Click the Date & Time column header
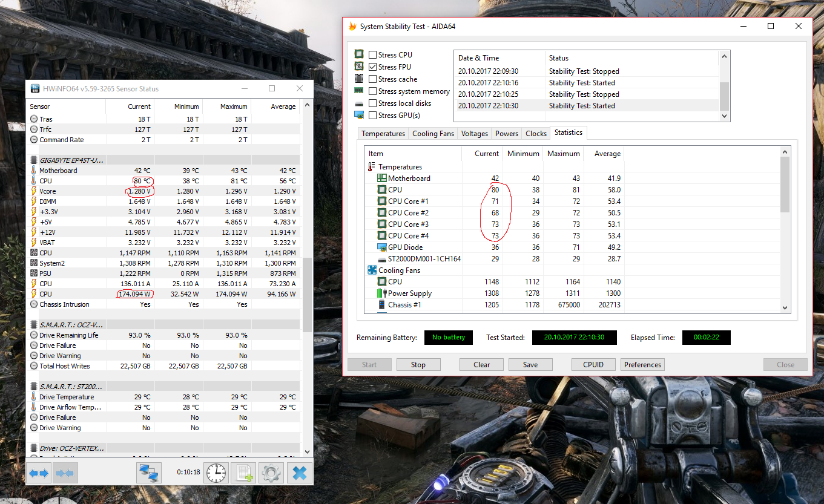Image resolution: width=824 pixels, height=504 pixels. click(499, 58)
